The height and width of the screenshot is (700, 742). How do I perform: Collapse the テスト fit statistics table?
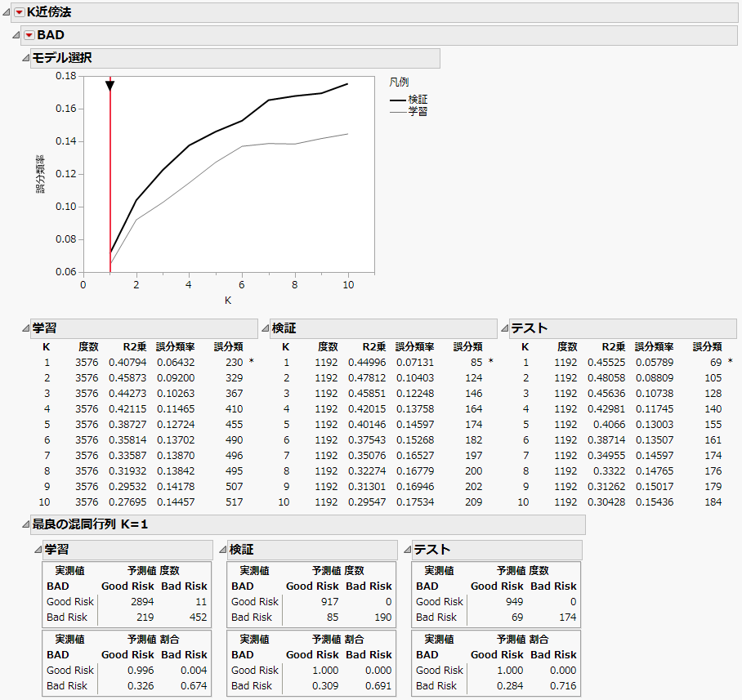[x=504, y=328]
